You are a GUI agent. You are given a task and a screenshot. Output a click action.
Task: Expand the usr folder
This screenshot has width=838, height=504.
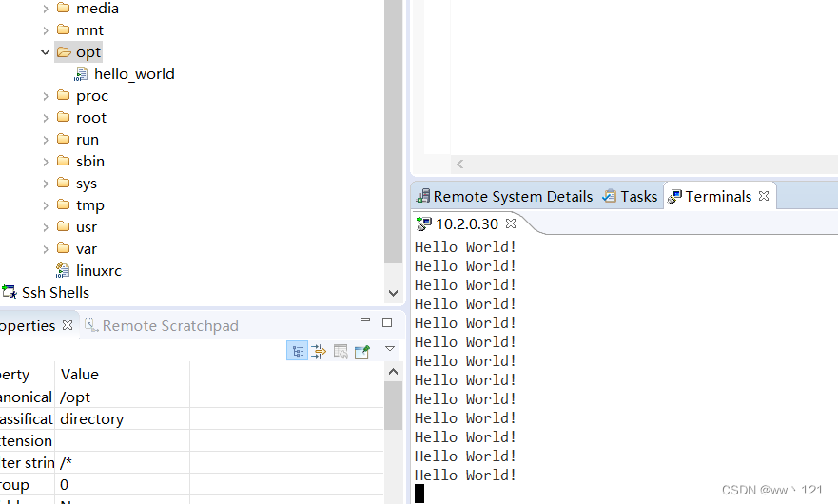45,227
